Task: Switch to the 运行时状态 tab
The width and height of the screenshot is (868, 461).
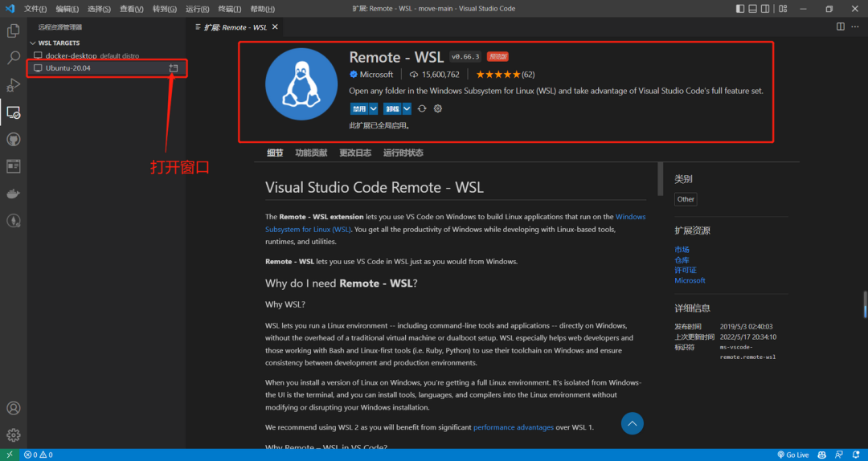Action: pyautogui.click(x=403, y=153)
